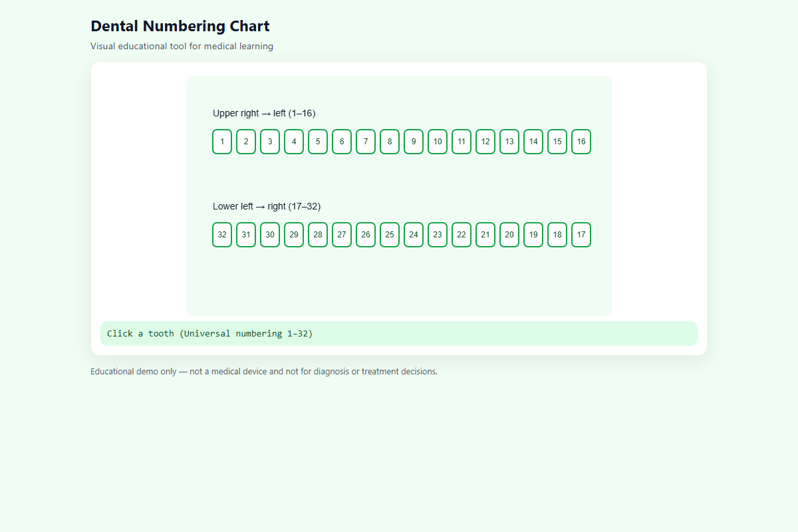The image size is (798, 532).
Task: Click the 'Visual educational tool' subtitle
Action: click(x=182, y=47)
